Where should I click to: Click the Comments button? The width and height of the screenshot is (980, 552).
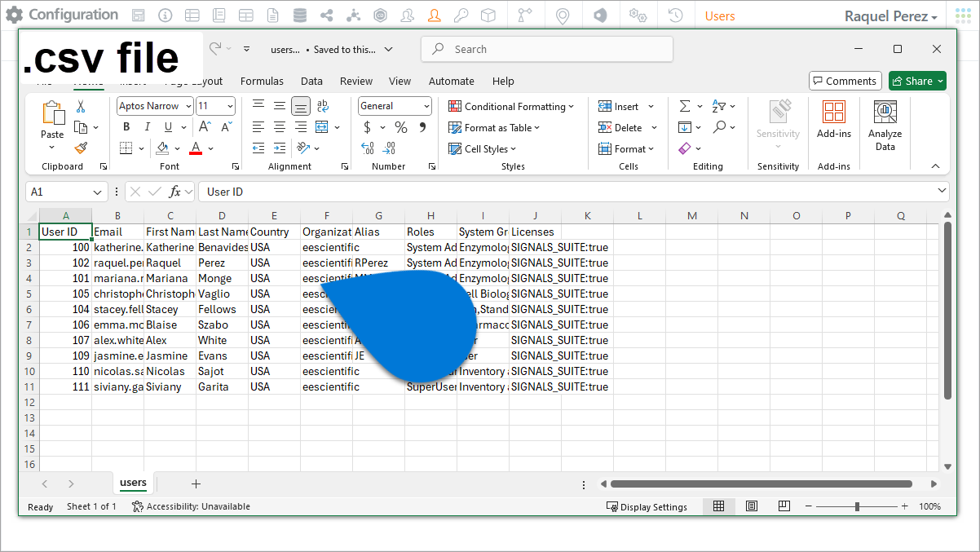tap(845, 81)
